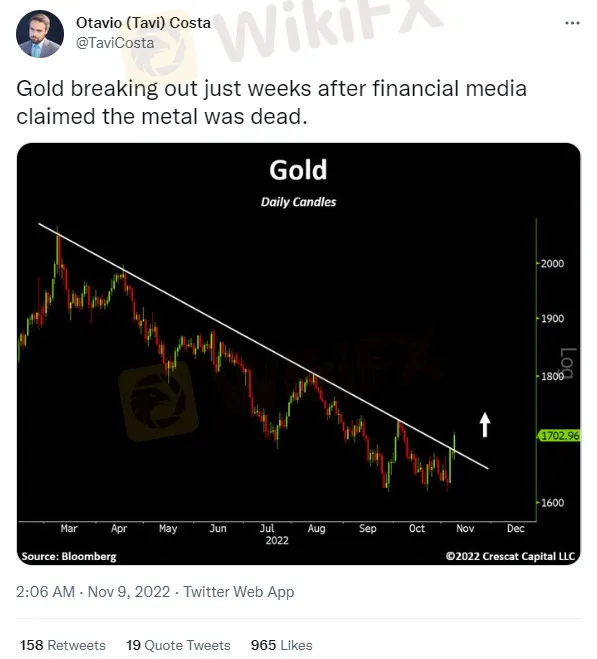Click the Mar month label on the axis
Screen dimensions: 597x659
[x=69, y=528]
